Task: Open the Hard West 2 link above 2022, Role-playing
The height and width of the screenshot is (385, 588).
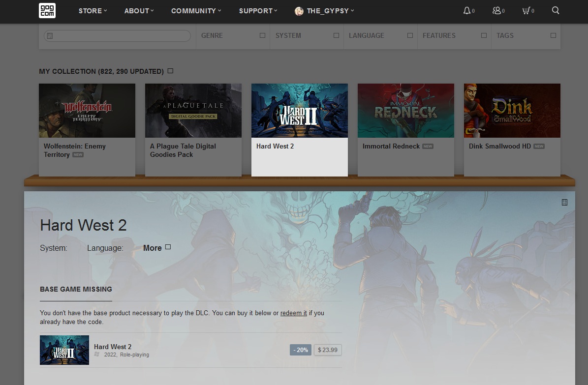Action: (113, 347)
